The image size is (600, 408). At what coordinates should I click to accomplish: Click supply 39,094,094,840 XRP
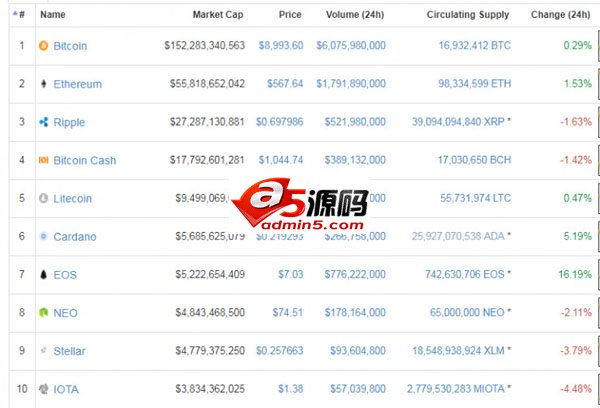coord(458,122)
